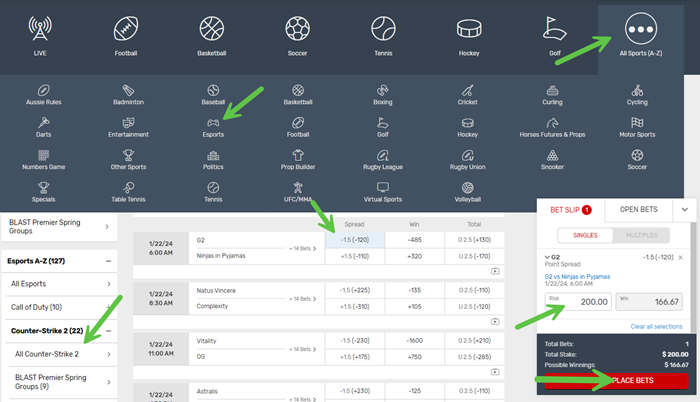Select the BET SLIP tab

(567, 209)
